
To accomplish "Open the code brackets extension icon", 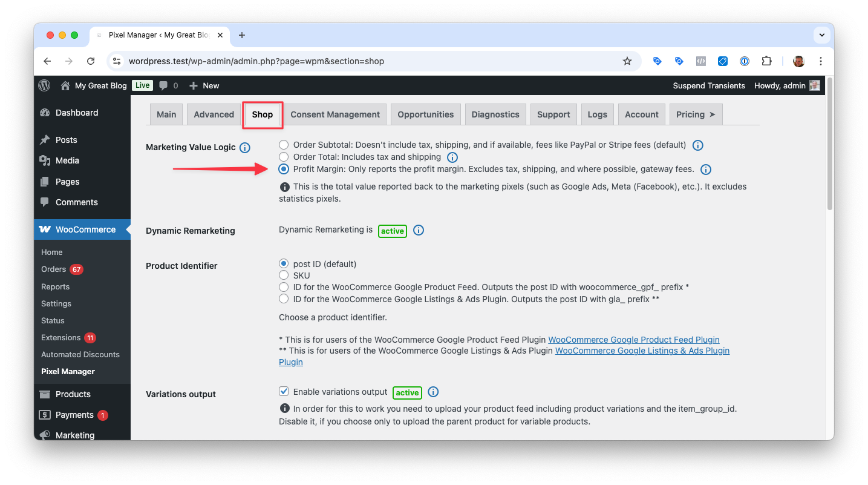I will 701,61.
